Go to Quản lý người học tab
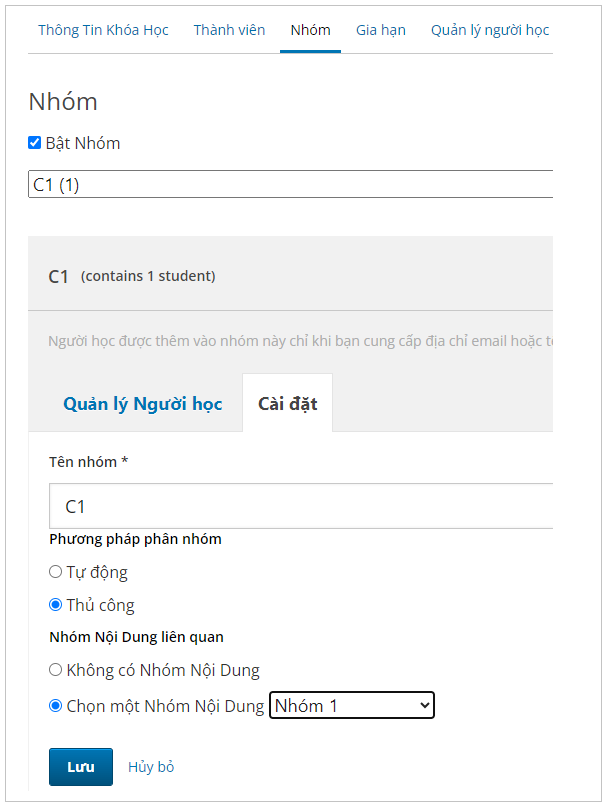Viewport: 606px width, 806px height. click(490, 30)
